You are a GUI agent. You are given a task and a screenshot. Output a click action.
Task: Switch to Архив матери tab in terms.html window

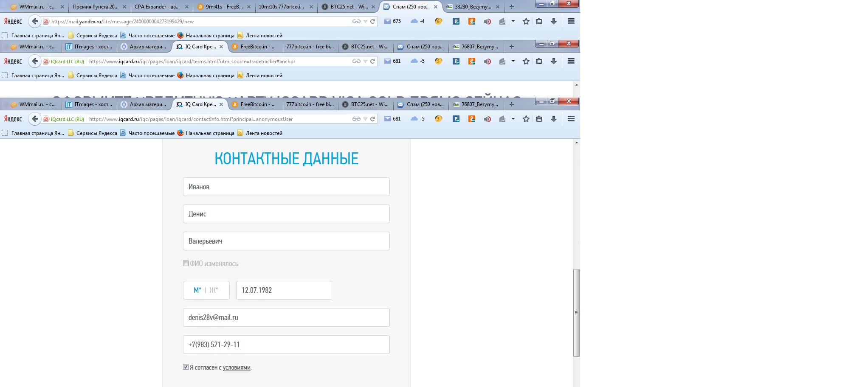click(144, 47)
